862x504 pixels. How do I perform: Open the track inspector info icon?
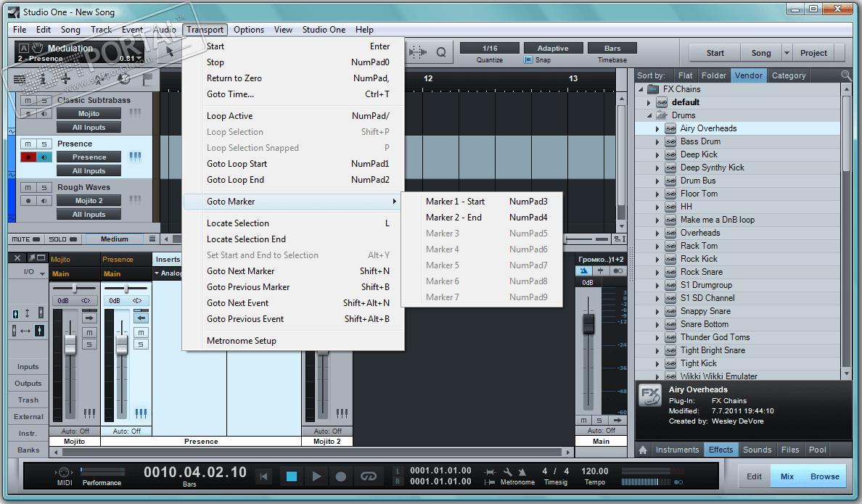click(x=42, y=80)
